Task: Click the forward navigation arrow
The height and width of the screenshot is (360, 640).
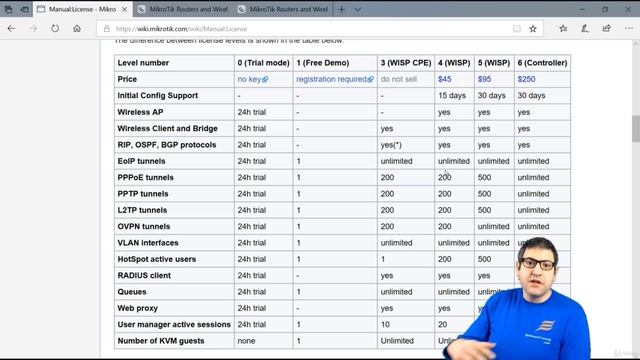Action: [x=33, y=29]
